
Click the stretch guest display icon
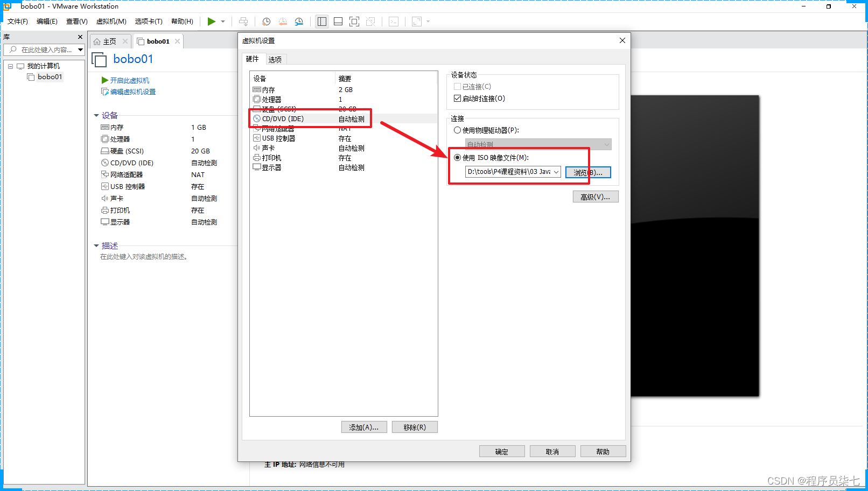pos(417,22)
